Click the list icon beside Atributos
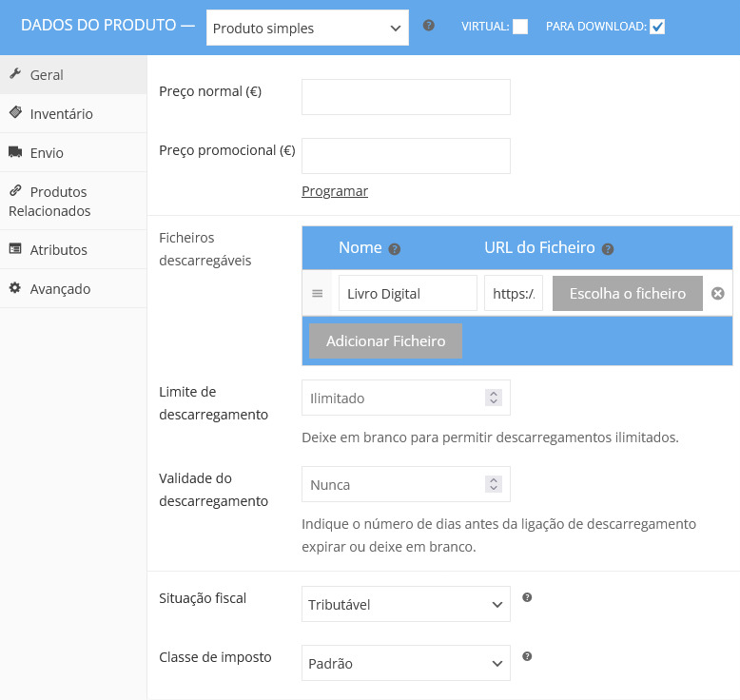 coord(15,248)
